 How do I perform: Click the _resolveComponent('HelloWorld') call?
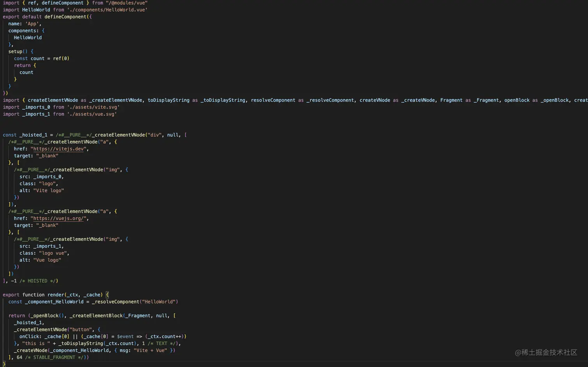[x=135, y=301]
